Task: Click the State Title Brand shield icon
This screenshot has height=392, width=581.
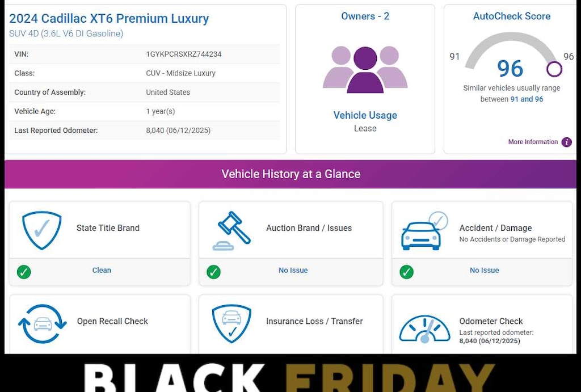Action: 41,230
